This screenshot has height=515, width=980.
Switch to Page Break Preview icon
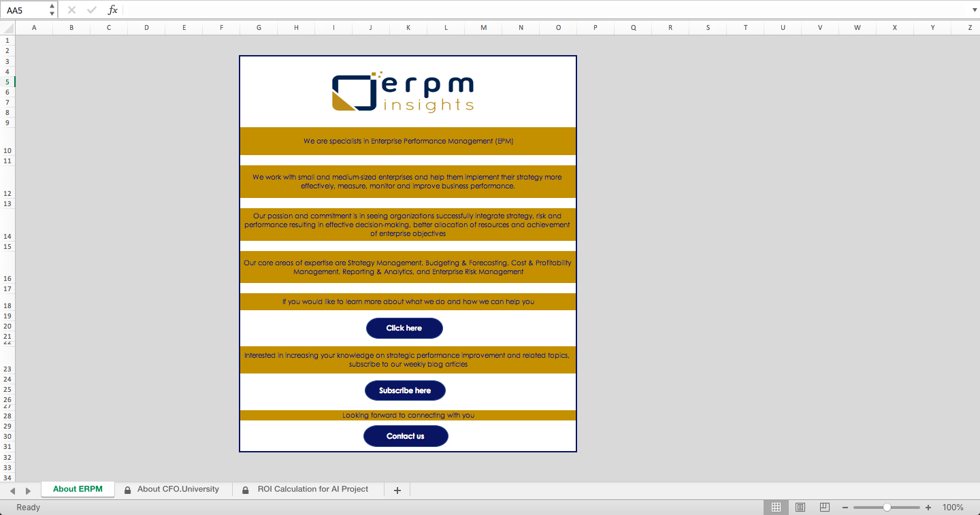click(824, 508)
